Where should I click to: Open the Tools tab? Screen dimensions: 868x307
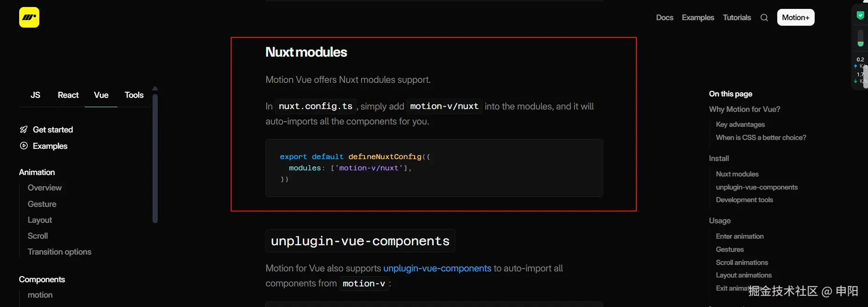pos(134,95)
